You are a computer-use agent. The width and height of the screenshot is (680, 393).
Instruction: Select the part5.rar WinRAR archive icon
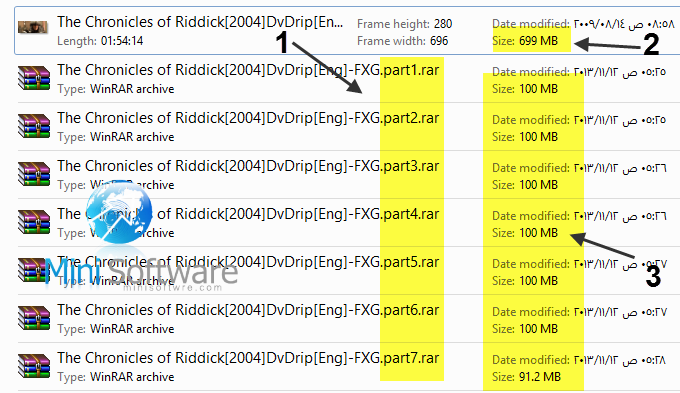tap(34, 270)
